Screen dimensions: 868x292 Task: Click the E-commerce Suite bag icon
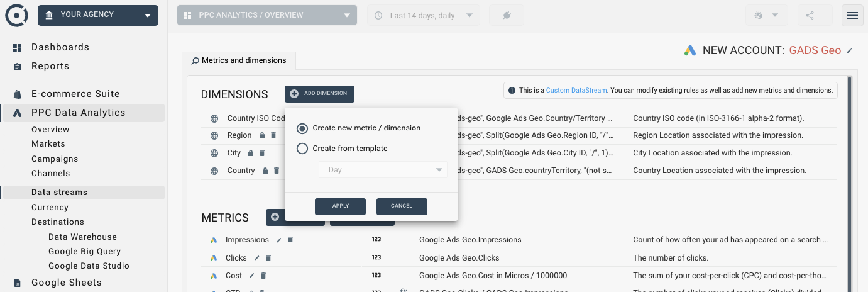[x=18, y=94]
